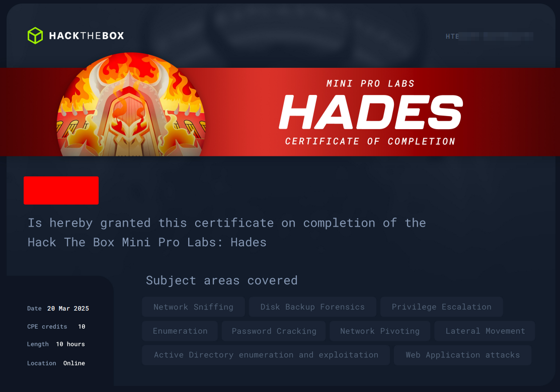Click the Disk Backup Forensics tag
This screenshot has width=560, height=392.
pos(312,307)
